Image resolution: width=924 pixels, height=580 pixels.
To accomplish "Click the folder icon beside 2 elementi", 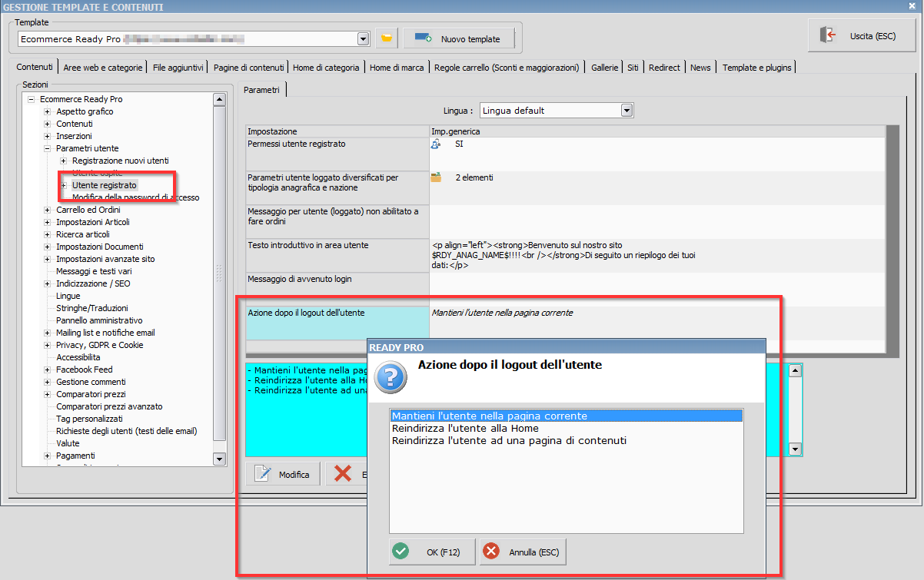I will pos(436,177).
